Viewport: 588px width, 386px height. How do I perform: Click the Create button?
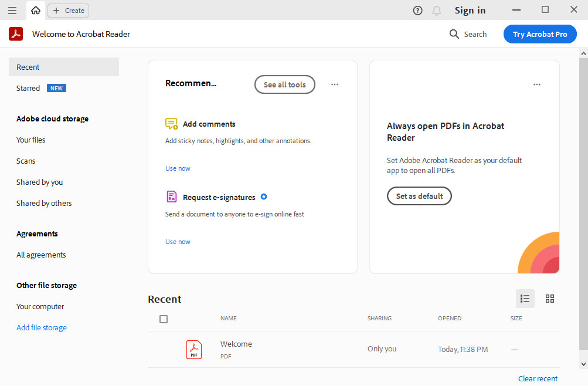coord(68,11)
